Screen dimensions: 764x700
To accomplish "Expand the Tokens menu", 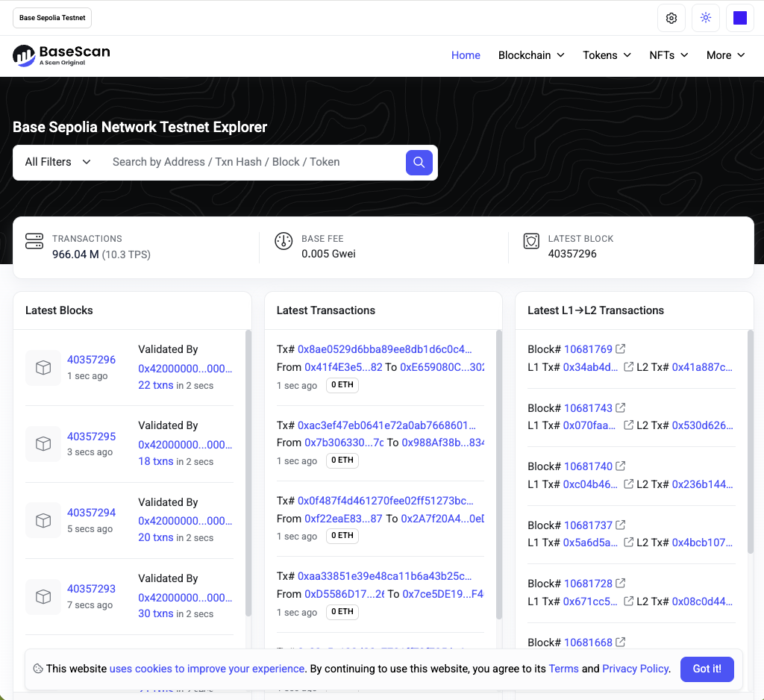I will pyautogui.click(x=607, y=55).
